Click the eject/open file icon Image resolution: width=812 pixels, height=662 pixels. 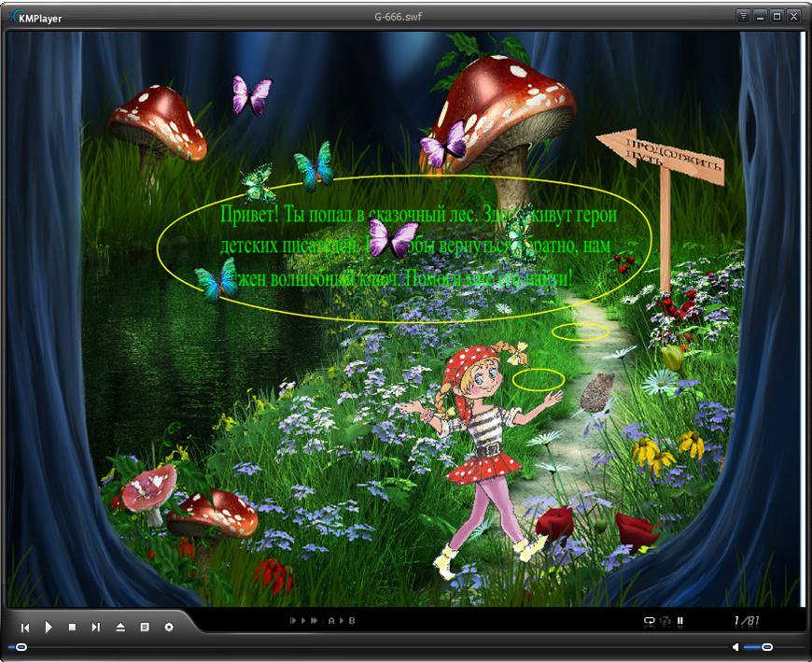coord(119,627)
